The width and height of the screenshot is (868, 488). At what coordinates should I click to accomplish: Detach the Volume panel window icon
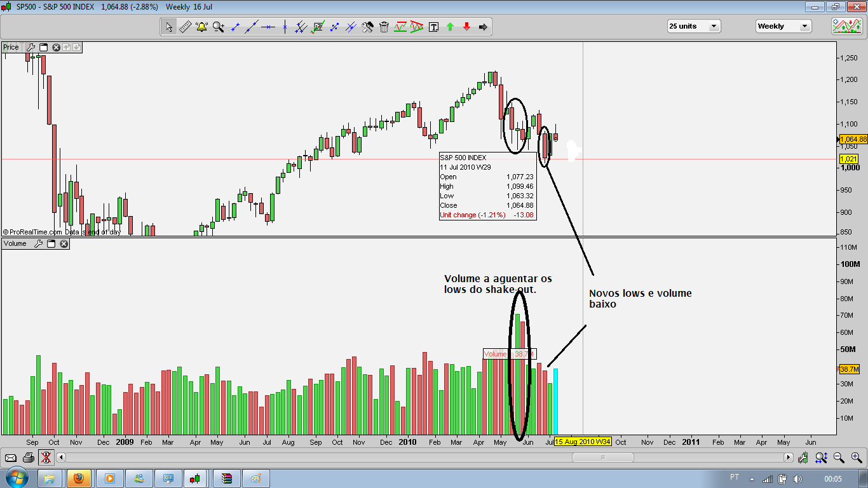[51, 243]
